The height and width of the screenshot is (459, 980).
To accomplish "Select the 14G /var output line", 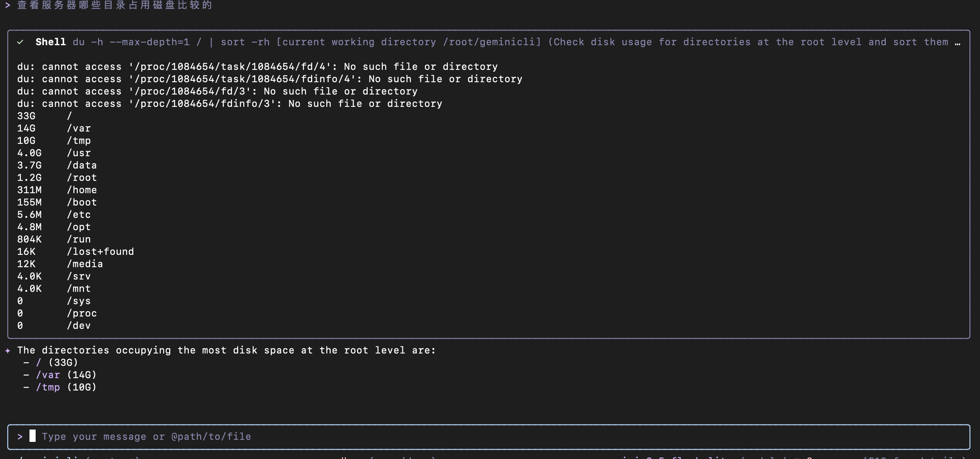I will [54, 128].
